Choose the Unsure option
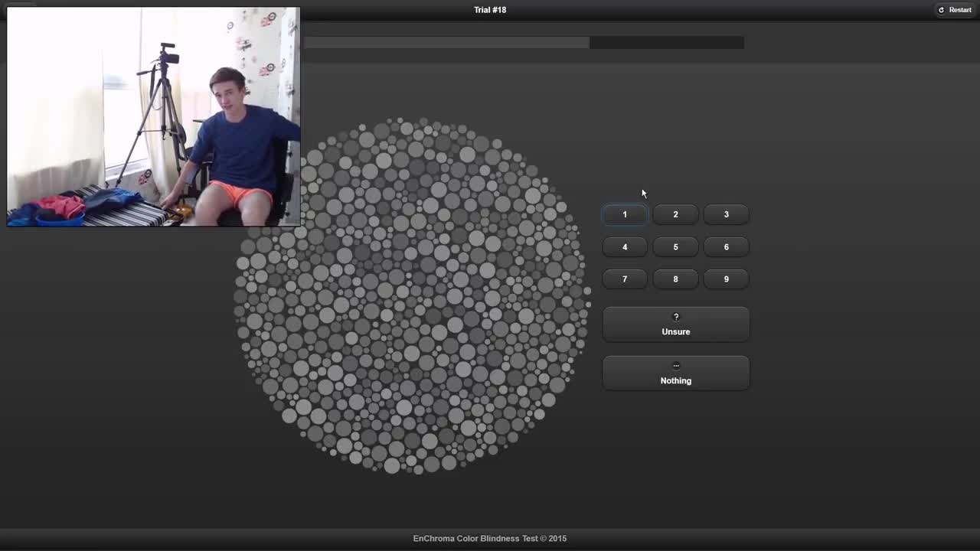 tap(675, 324)
